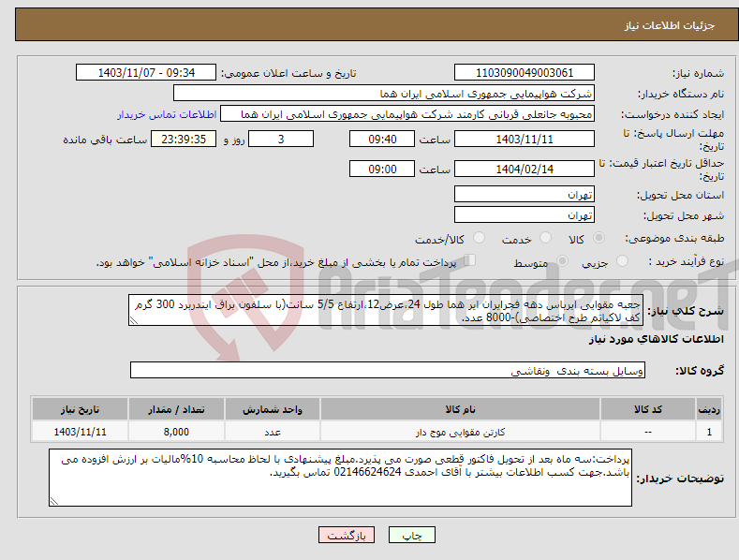This screenshot has width=739, height=560.
Task: Click the request creator name field
Action: (407, 114)
